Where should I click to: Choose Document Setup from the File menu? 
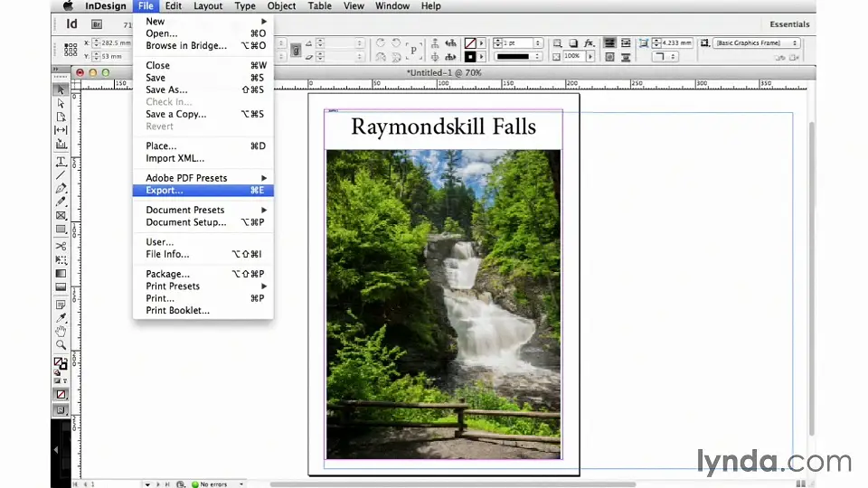click(x=203, y=222)
